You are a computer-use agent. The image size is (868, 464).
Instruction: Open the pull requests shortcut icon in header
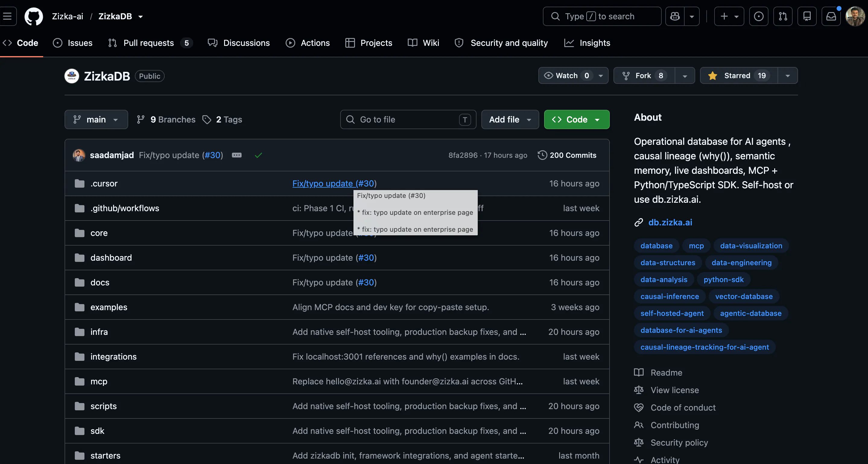click(x=783, y=16)
